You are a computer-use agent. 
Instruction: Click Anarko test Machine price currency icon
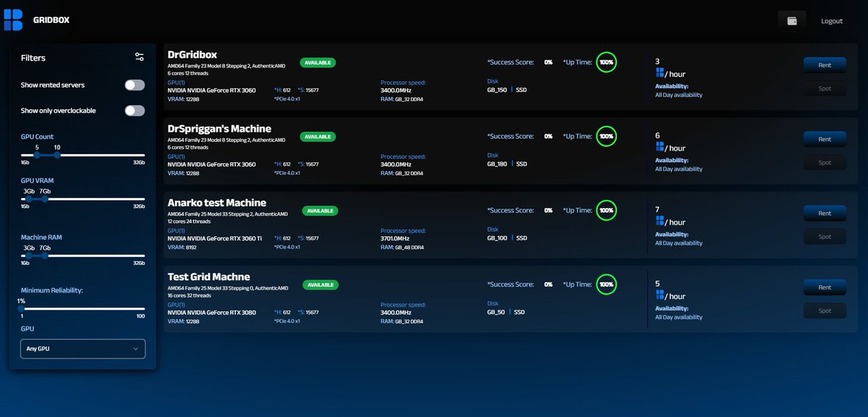pos(659,221)
